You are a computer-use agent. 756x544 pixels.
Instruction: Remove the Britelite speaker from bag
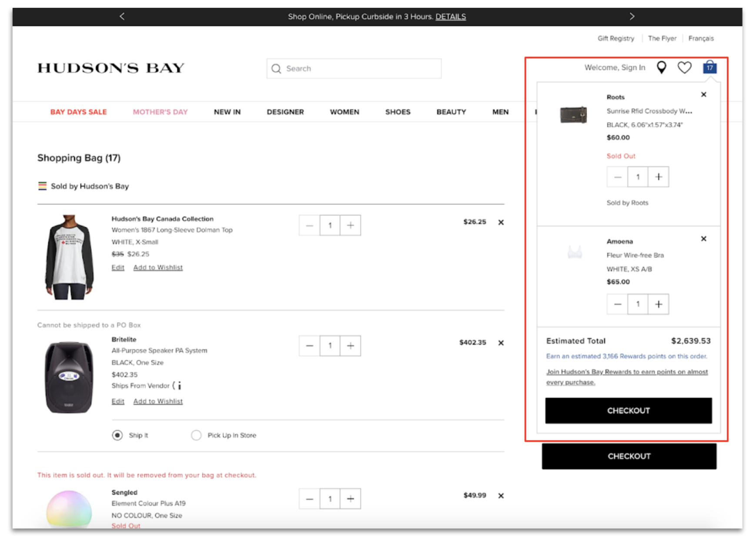point(501,343)
